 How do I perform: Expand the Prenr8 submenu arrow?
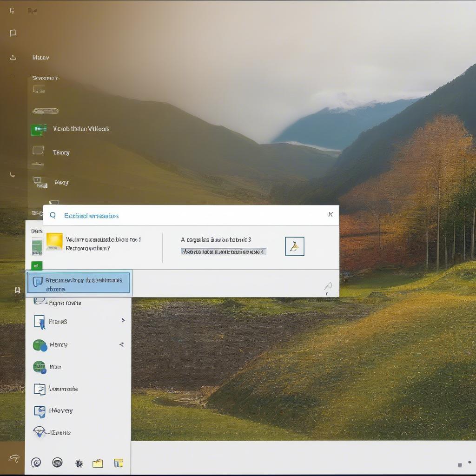pyautogui.click(x=123, y=320)
